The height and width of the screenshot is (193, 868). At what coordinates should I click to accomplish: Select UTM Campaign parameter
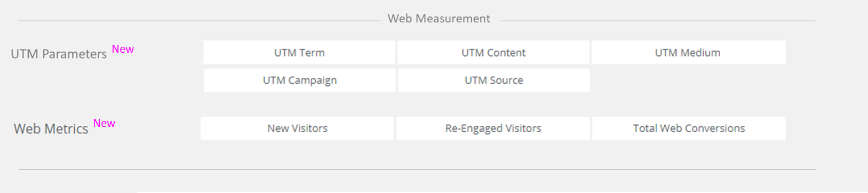(x=300, y=81)
